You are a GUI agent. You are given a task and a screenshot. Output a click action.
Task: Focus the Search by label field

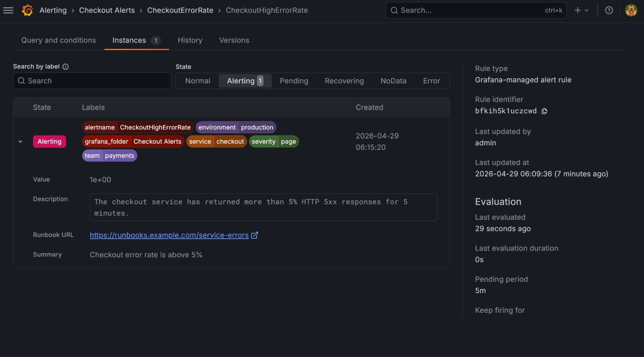click(x=92, y=81)
